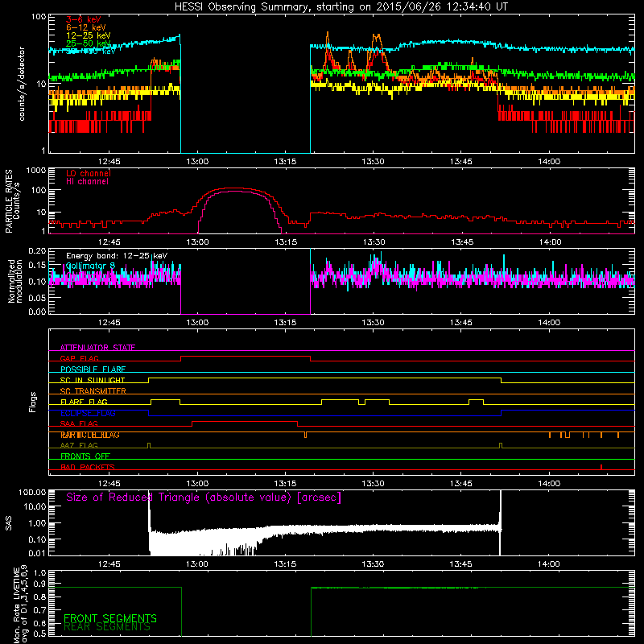Click the "Normalized modulation" axis label
This screenshot has width=644, height=644.
point(14,281)
